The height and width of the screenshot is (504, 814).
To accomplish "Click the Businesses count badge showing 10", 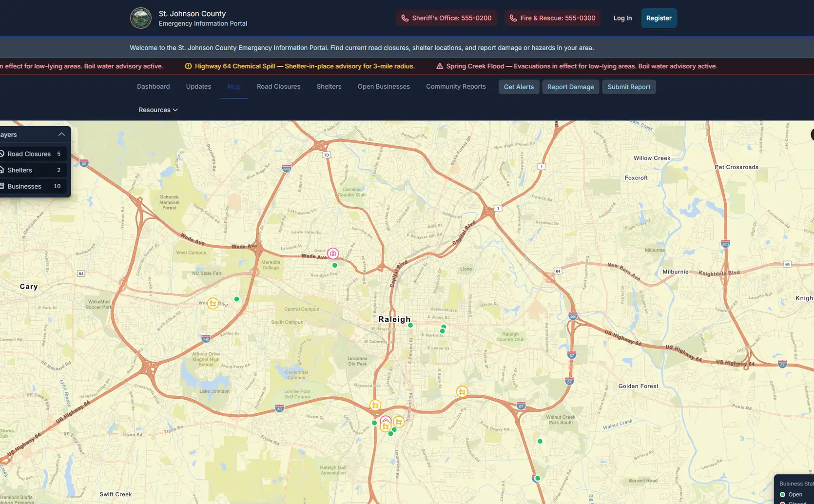I will (x=57, y=186).
